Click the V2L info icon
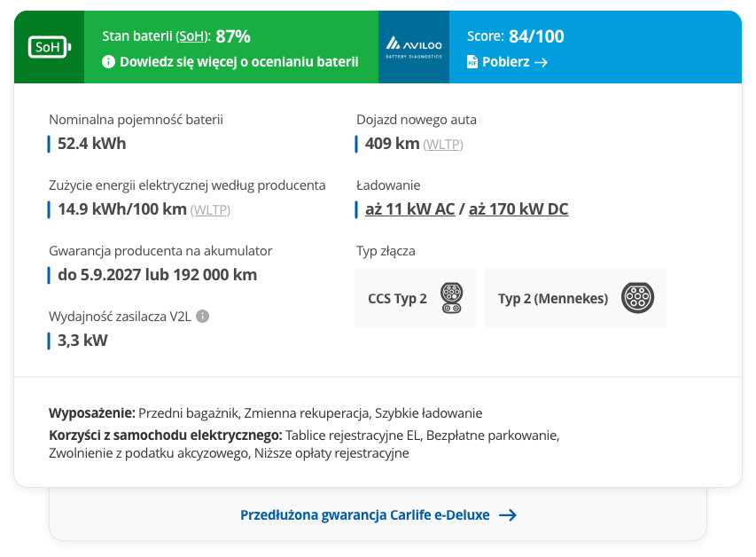This screenshot has width=756, height=557. tap(202, 316)
